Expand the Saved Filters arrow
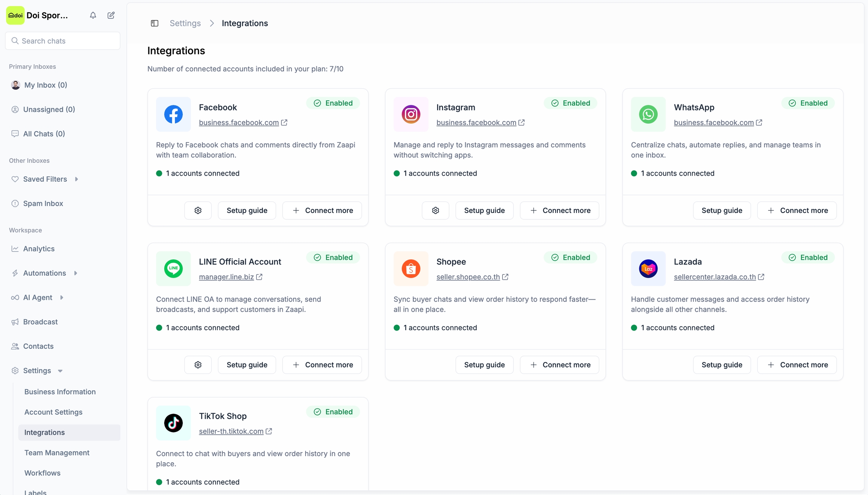Screen dimensions: 868x495 click(76, 179)
